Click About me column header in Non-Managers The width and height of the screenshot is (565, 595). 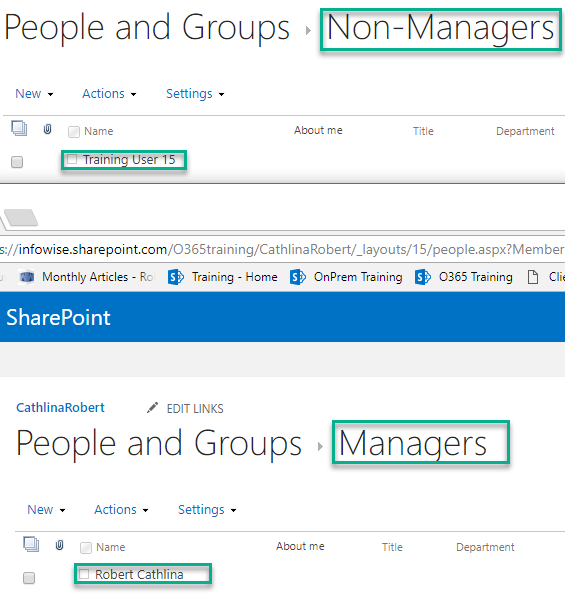point(318,130)
